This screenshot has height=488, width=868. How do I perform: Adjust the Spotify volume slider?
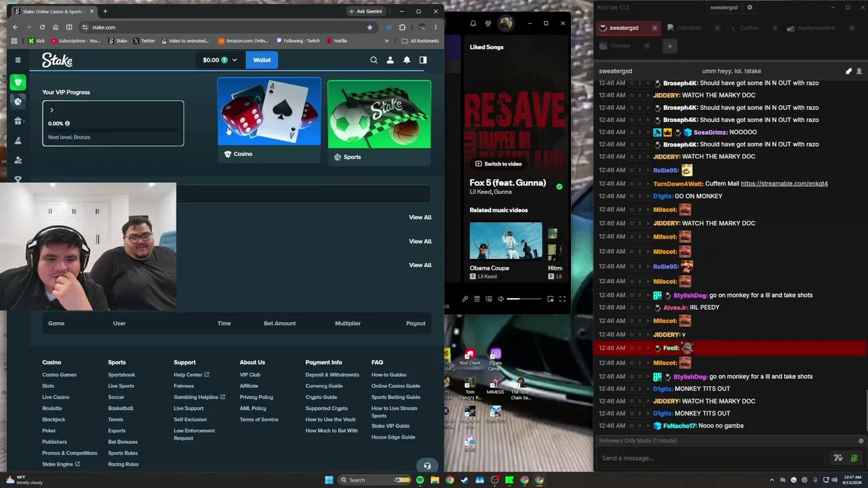524,299
